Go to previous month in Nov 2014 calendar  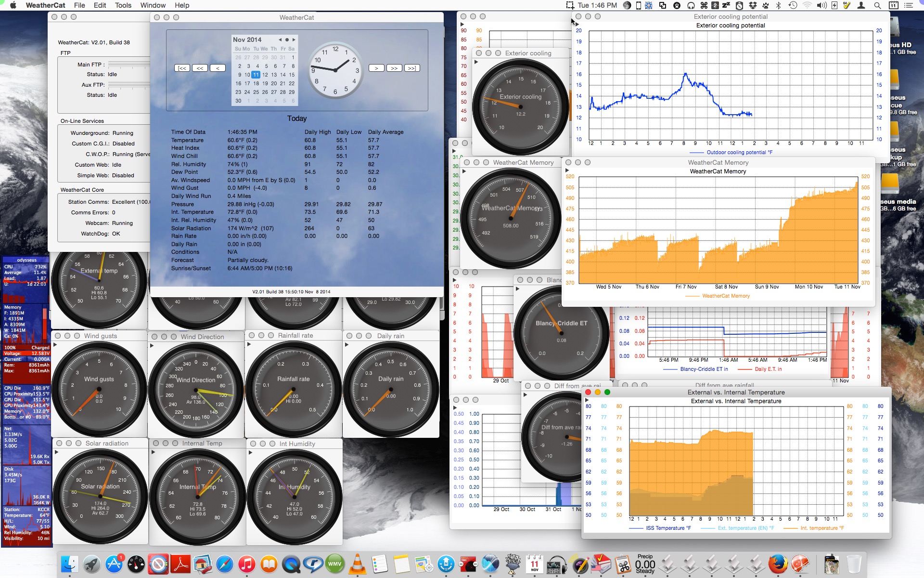coord(280,40)
